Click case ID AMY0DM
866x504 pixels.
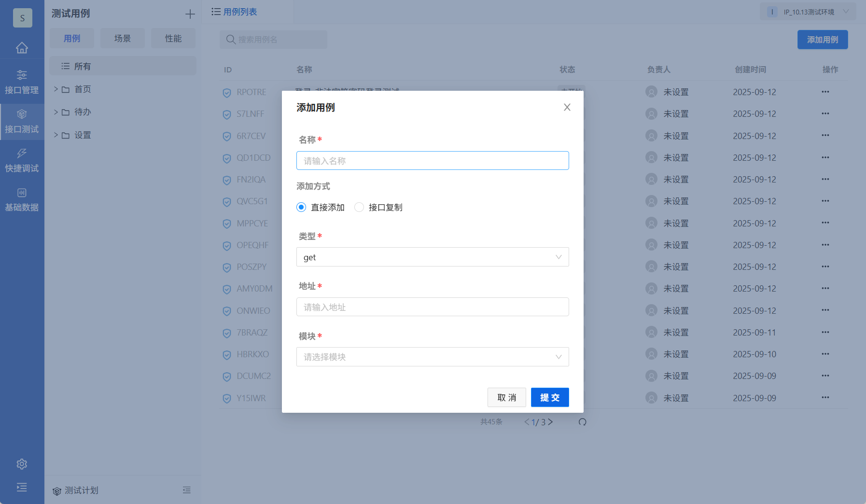pos(254,289)
